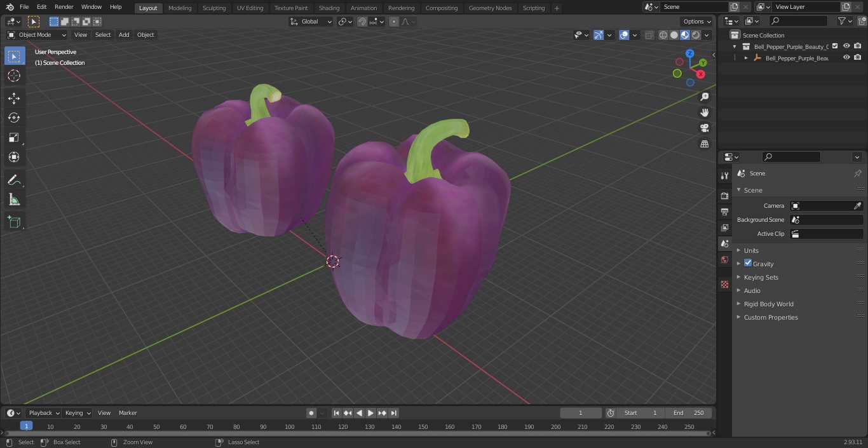Choose the Add Cube tool
Image resolution: width=868 pixels, height=448 pixels.
(14, 222)
